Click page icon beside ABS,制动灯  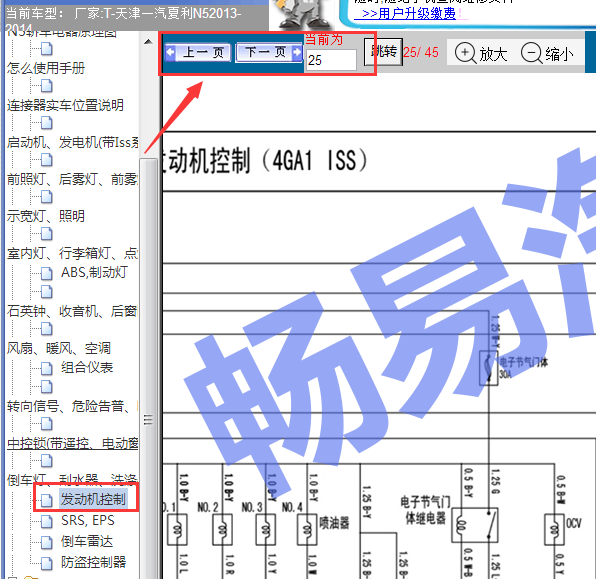pos(47,273)
